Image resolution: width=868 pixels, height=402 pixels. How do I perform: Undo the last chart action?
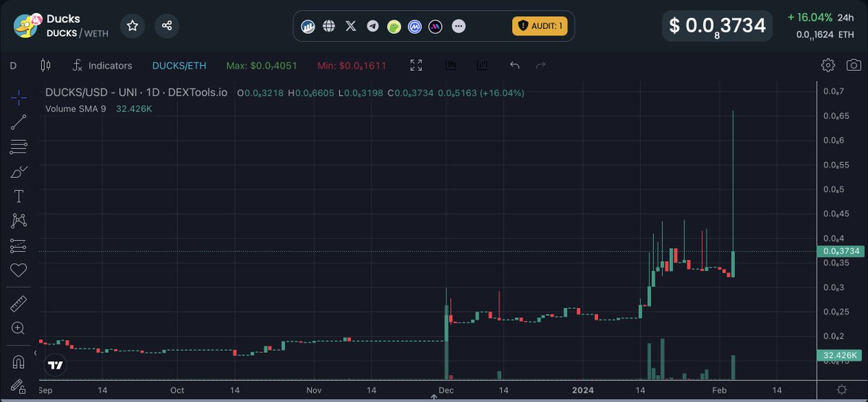tap(514, 66)
